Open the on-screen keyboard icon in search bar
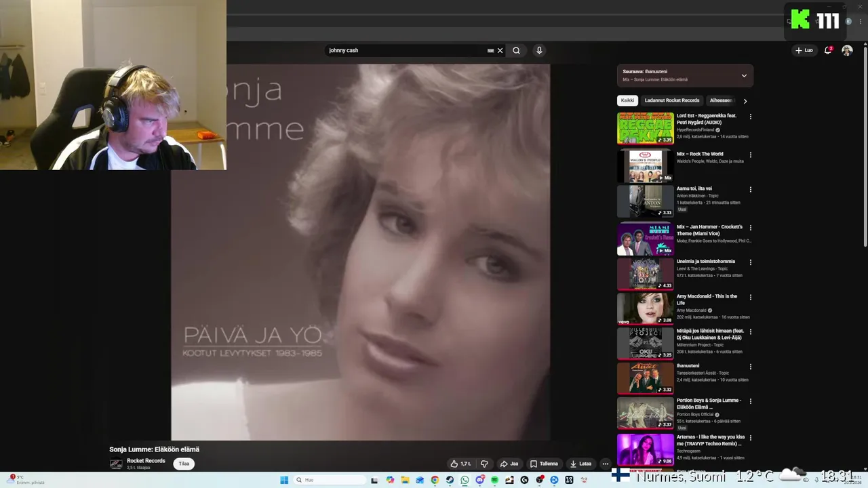This screenshot has width=868, height=488. click(x=490, y=50)
